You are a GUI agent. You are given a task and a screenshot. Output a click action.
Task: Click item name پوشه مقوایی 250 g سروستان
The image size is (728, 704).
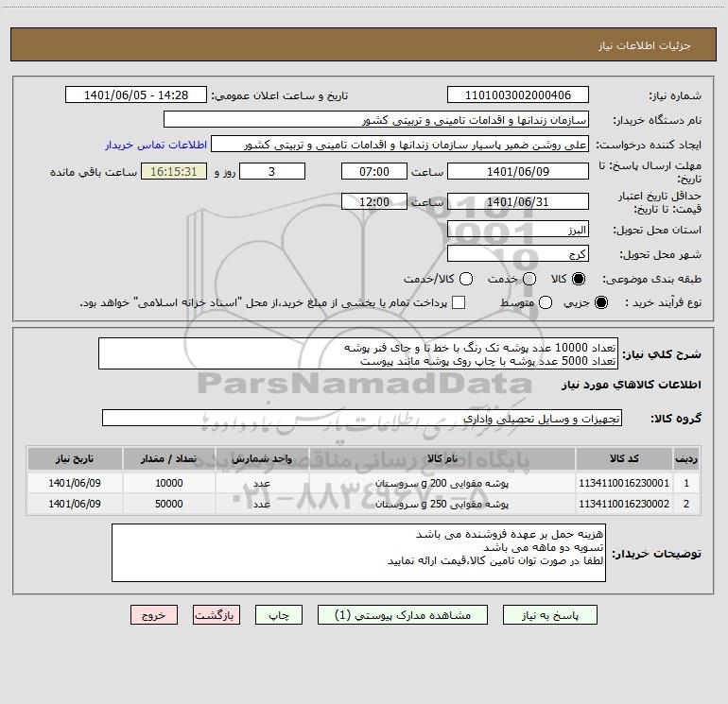tap(442, 504)
